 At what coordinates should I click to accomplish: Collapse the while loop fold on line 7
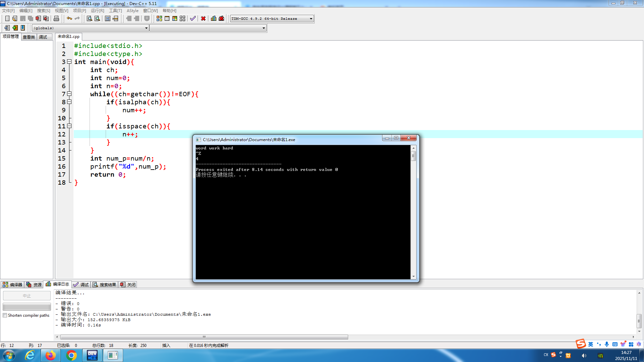click(x=69, y=94)
